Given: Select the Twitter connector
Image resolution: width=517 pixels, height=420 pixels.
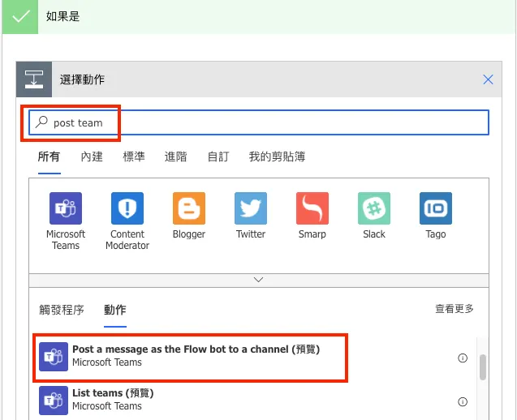Looking at the screenshot, I should coord(251,208).
